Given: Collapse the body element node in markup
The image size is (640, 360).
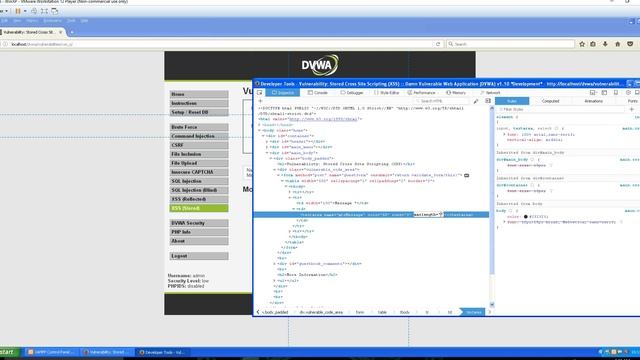Looking at the screenshot, I should coord(260,130).
